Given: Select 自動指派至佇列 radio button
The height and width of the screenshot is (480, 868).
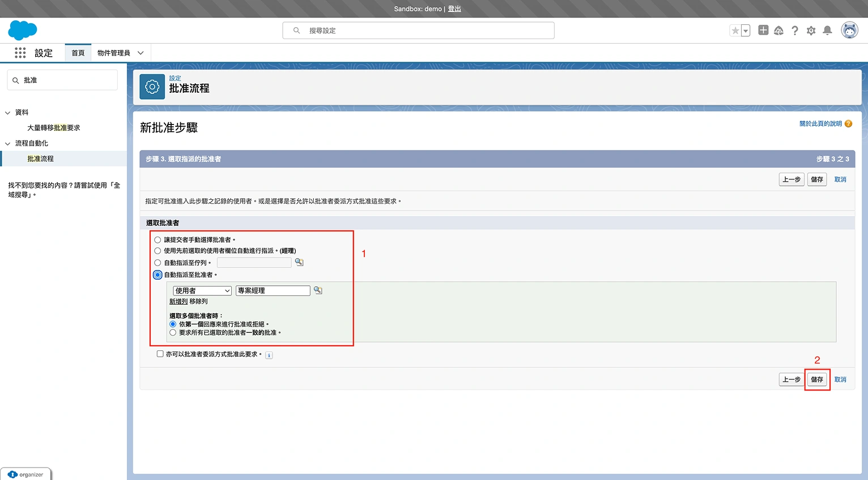Looking at the screenshot, I should tap(158, 263).
